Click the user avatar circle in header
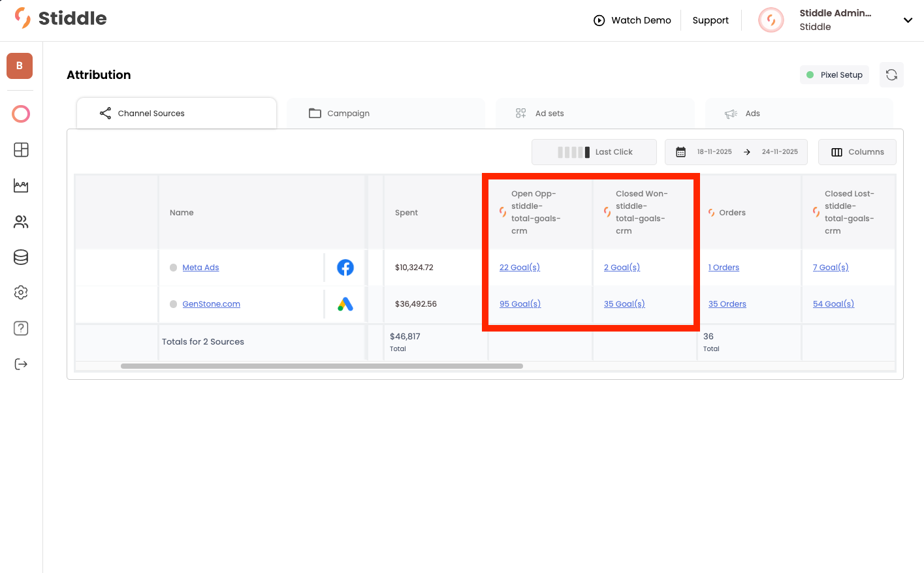The height and width of the screenshot is (573, 924). [x=771, y=20]
